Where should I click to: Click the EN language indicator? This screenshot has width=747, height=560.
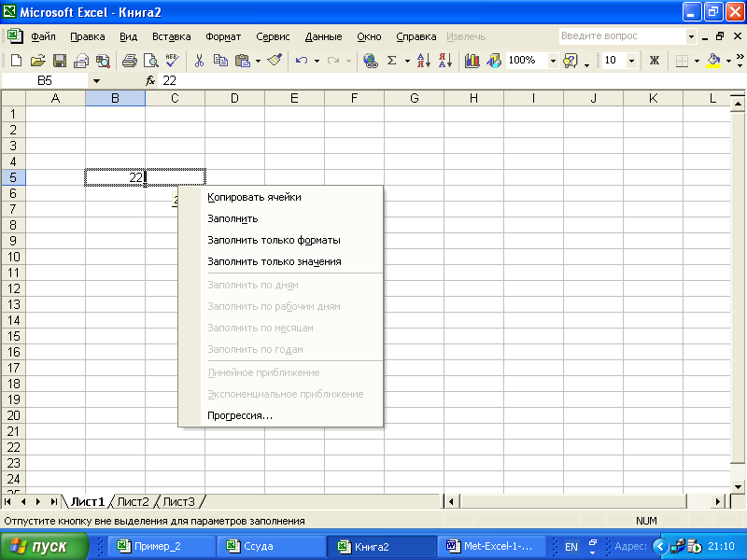(x=571, y=547)
